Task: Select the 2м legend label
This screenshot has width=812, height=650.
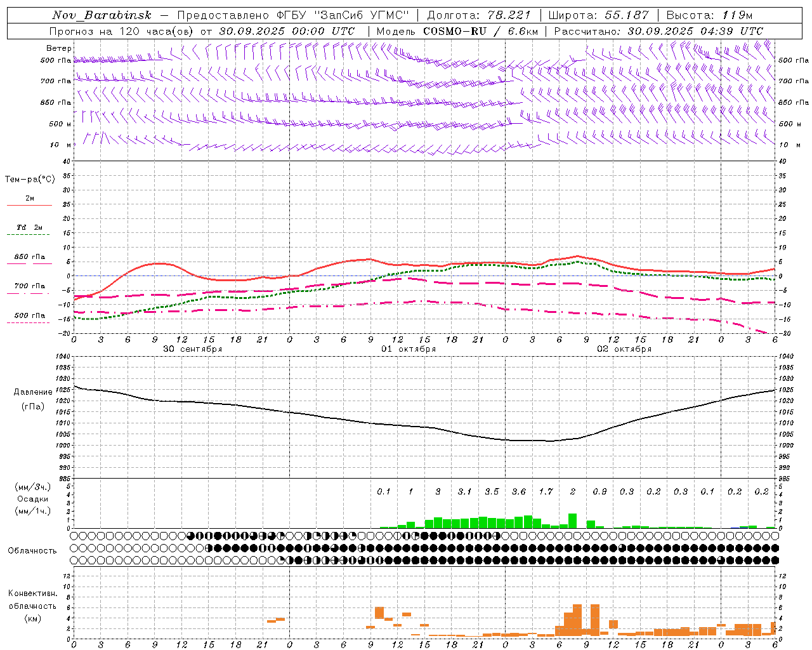Action: (30, 198)
